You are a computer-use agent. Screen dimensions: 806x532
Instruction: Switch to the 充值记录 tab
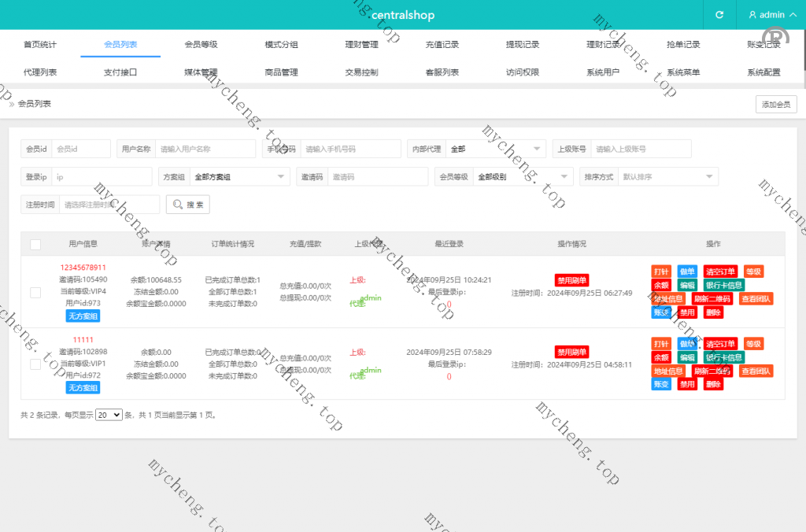click(x=442, y=45)
